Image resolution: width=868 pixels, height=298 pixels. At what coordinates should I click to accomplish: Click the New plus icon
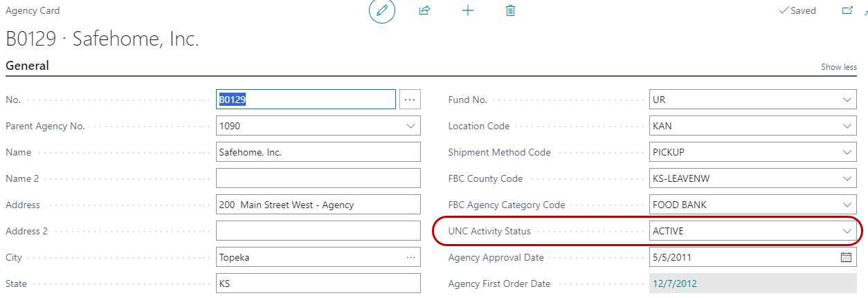coord(468,11)
